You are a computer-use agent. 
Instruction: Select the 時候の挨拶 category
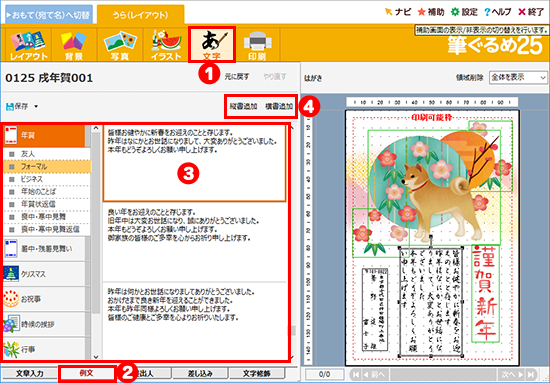point(45,324)
